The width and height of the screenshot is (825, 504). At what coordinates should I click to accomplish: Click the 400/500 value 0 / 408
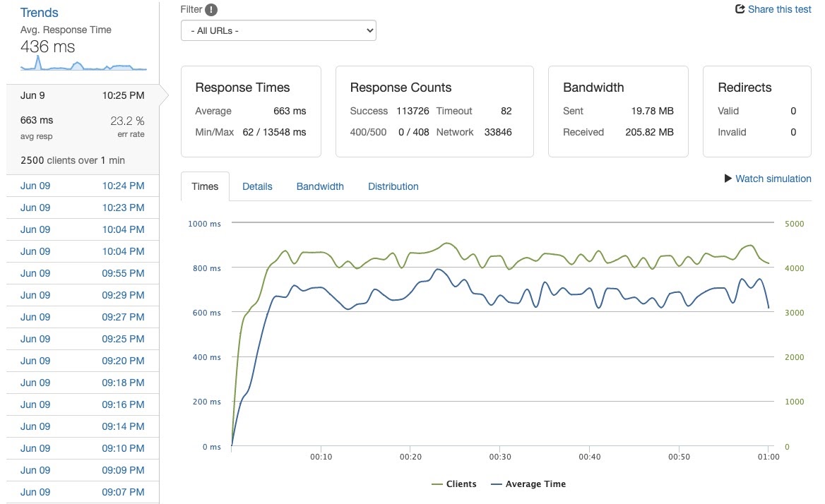[413, 132]
